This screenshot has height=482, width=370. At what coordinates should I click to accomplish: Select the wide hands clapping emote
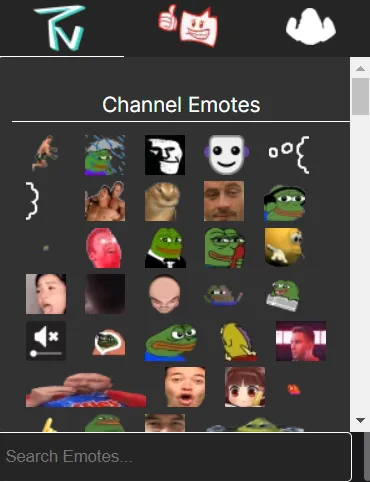pos(86,390)
